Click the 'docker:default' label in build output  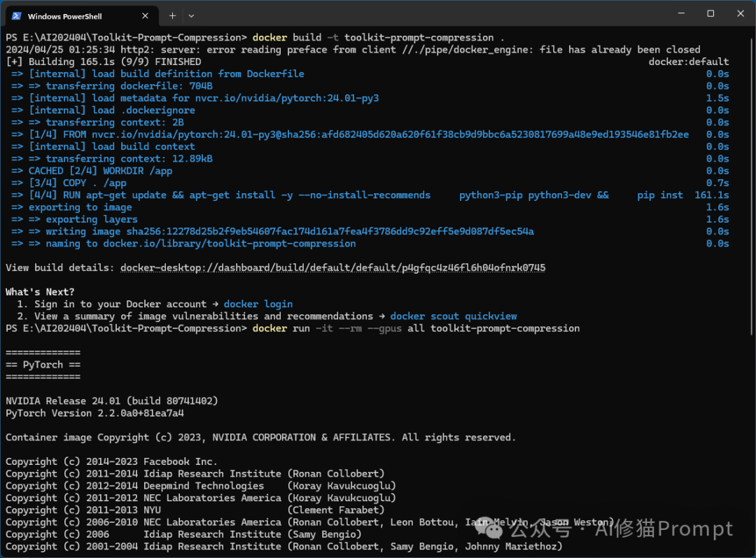(x=689, y=62)
